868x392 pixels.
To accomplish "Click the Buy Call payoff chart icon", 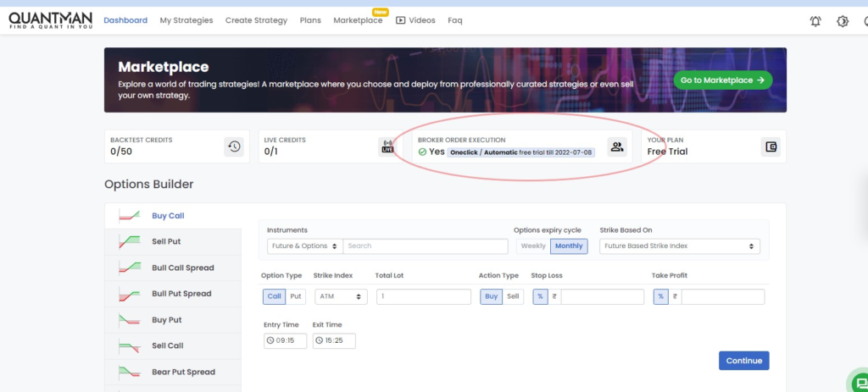I will 129,216.
